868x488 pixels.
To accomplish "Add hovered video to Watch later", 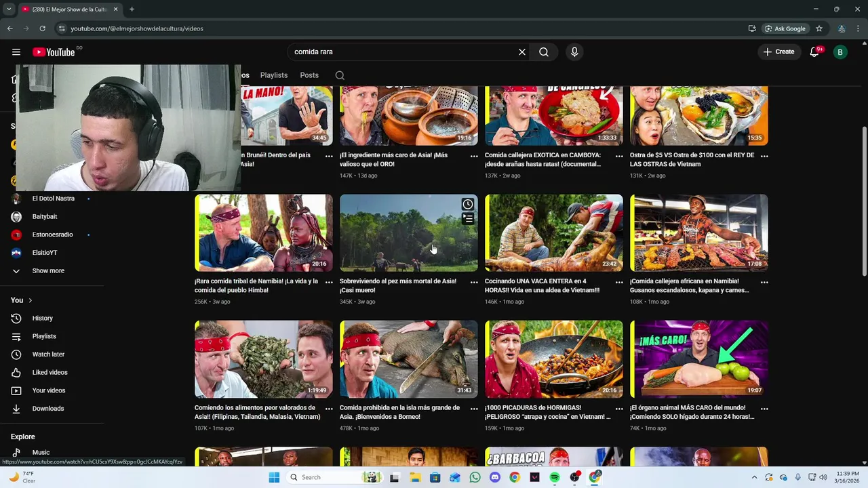I will tap(468, 205).
